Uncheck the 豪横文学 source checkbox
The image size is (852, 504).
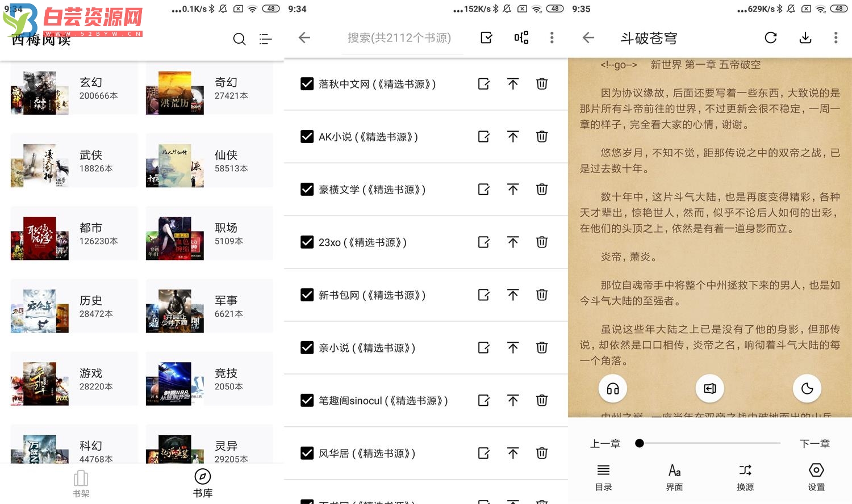tap(307, 190)
